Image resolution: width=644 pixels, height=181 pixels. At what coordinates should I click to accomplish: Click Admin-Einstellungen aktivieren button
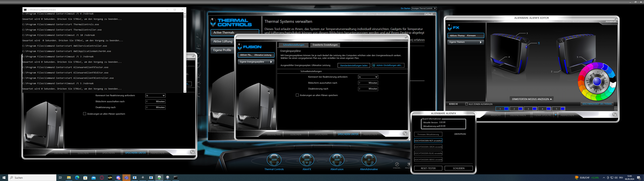point(388,65)
